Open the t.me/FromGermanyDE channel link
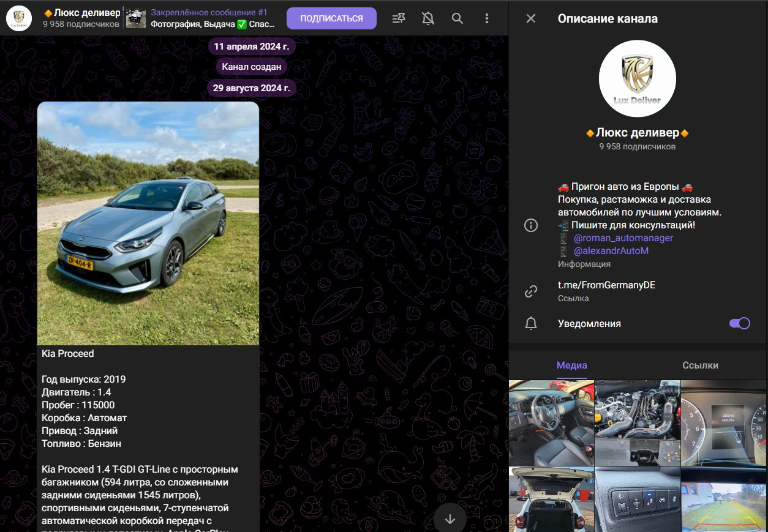 [x=606, y=285]
